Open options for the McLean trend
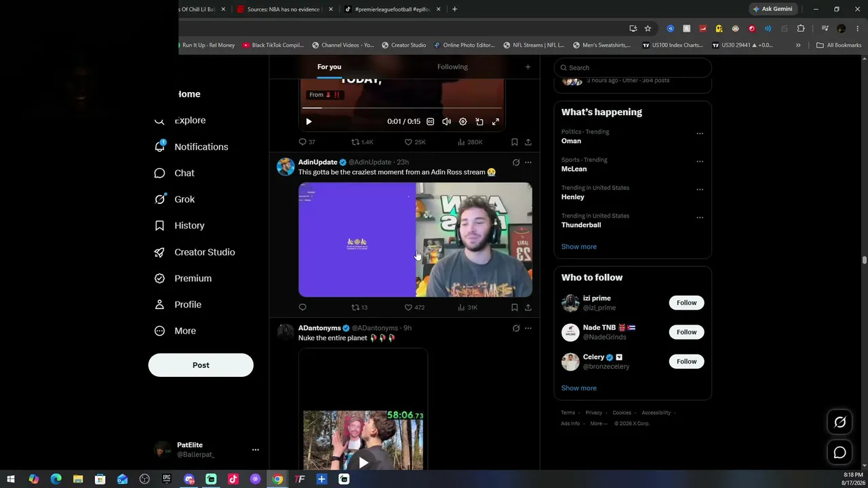This screenshot has height=488, width=868. (700, 162)
